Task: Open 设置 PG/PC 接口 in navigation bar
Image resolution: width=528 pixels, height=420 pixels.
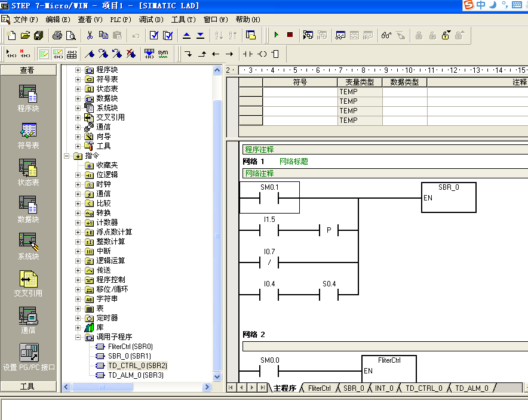Action: click(x=28, y=358)
